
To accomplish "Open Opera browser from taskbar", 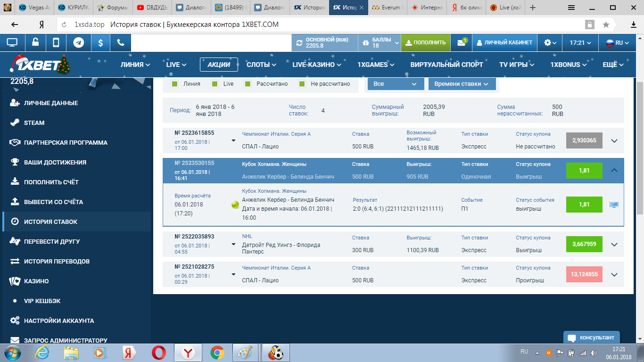I will [x=159, y=353].
